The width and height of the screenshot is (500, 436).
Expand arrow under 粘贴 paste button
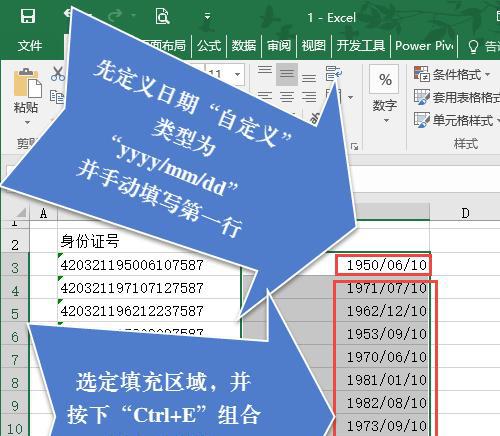tap(27, 122)
